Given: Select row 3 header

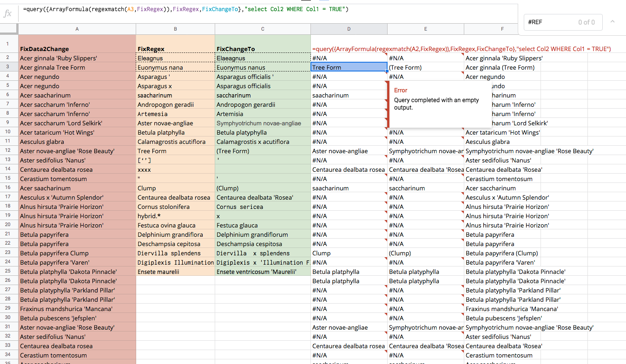Looking at the screenshot, I should click(9, 67).
